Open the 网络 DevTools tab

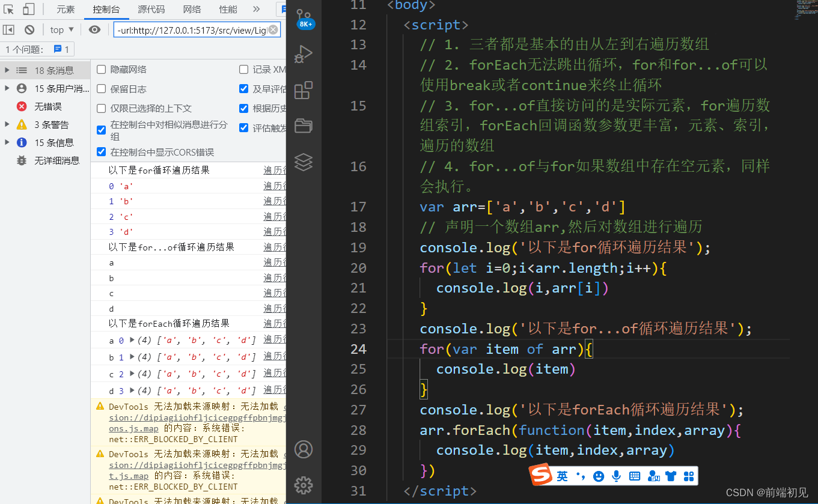pos(192,9)
